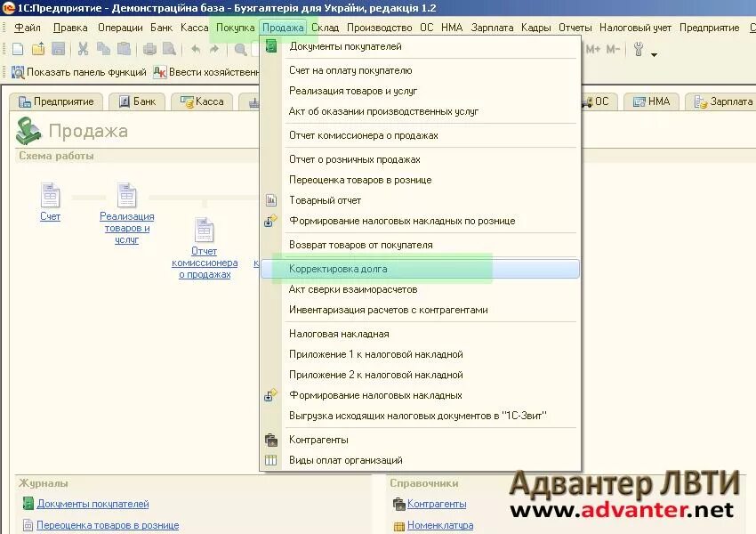This screenshot has height=534, width=756.
Task: Click the wrench settings toggle icon
Action: click(639, 51)
